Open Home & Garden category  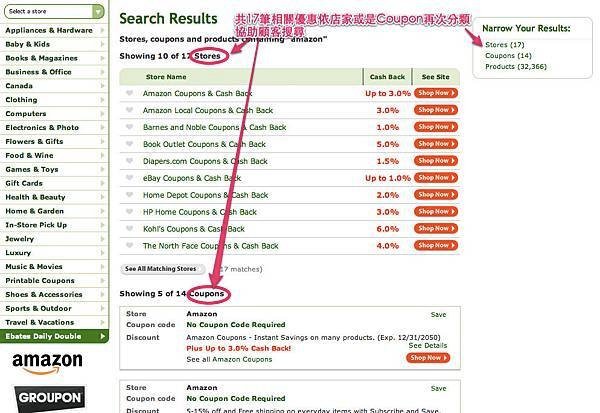pos(54,211)
